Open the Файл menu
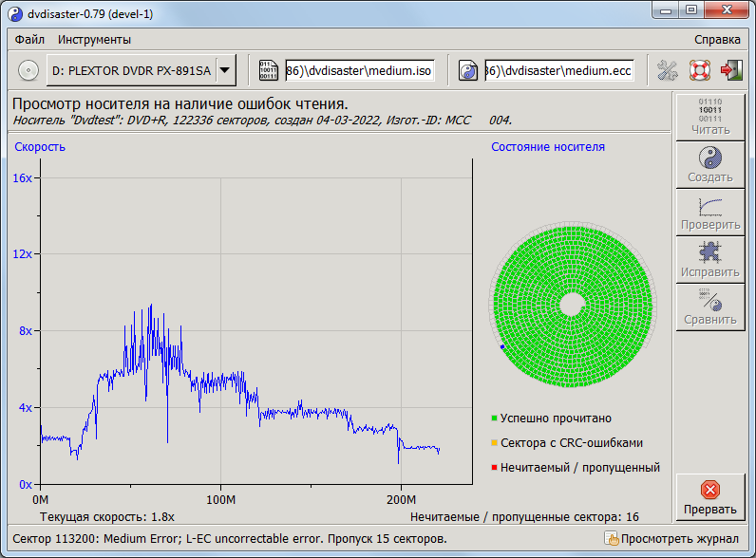 (x=29, y=40)
